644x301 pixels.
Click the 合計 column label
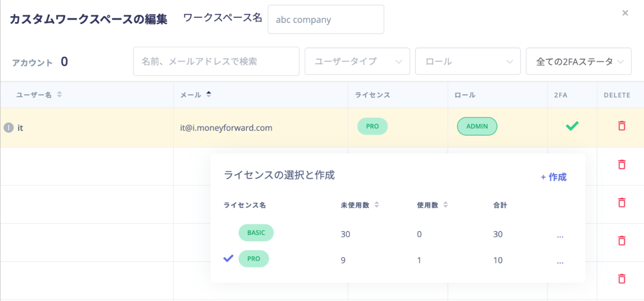tap(500, 205)
